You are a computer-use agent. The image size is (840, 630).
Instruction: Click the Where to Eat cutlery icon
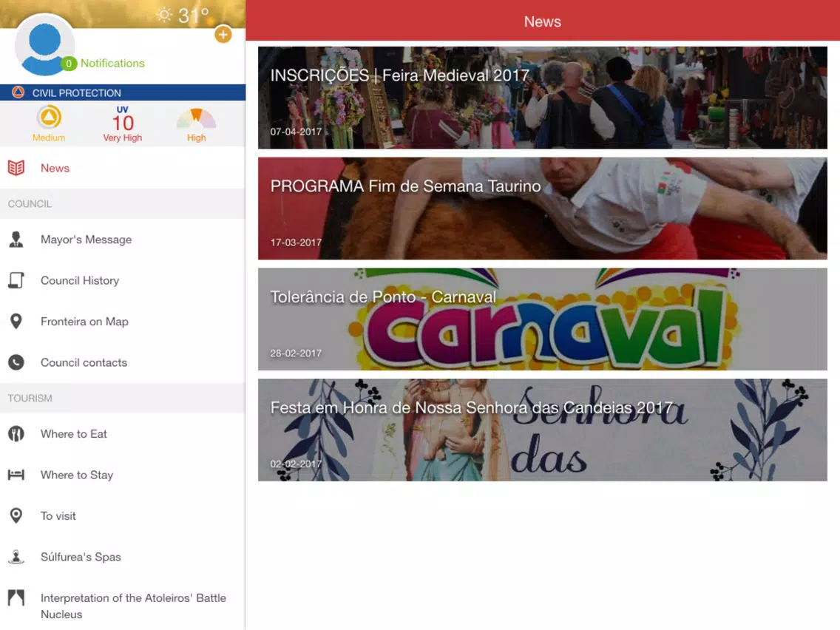coord(16,434)
